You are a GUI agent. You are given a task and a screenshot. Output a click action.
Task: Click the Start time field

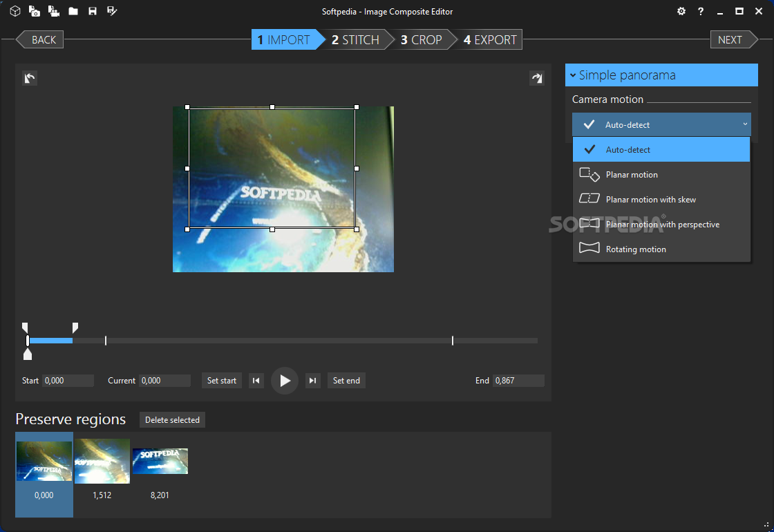[x=68, y=381]
